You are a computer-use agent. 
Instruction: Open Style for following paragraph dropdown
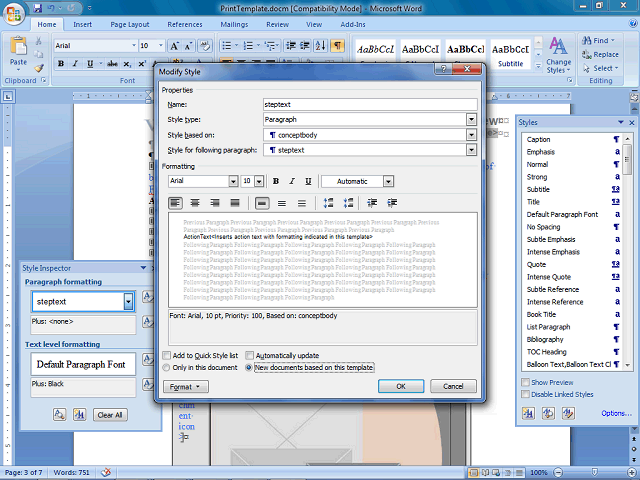(x=471, y=150)
